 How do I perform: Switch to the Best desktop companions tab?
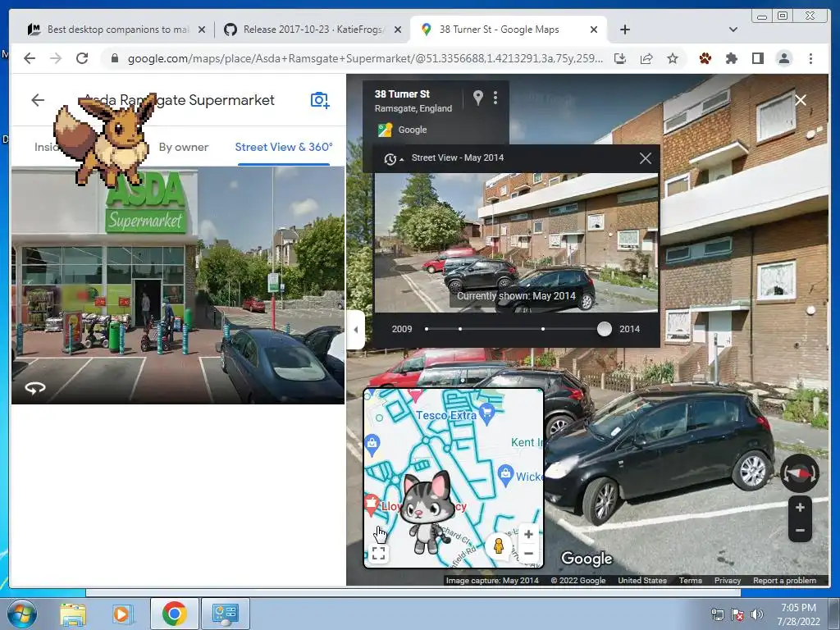point(118,30)
